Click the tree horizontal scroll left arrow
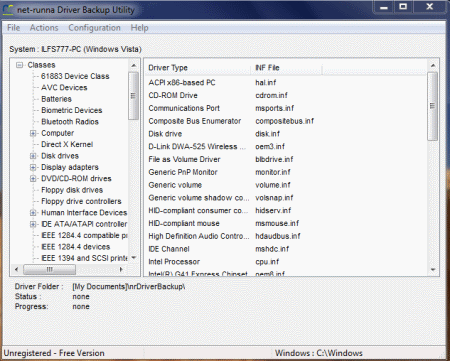 pos(17,269)
